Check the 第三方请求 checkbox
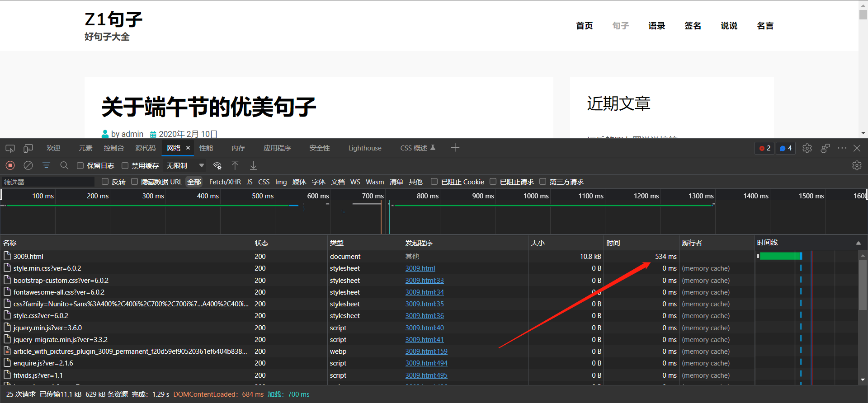 point(542,182)
